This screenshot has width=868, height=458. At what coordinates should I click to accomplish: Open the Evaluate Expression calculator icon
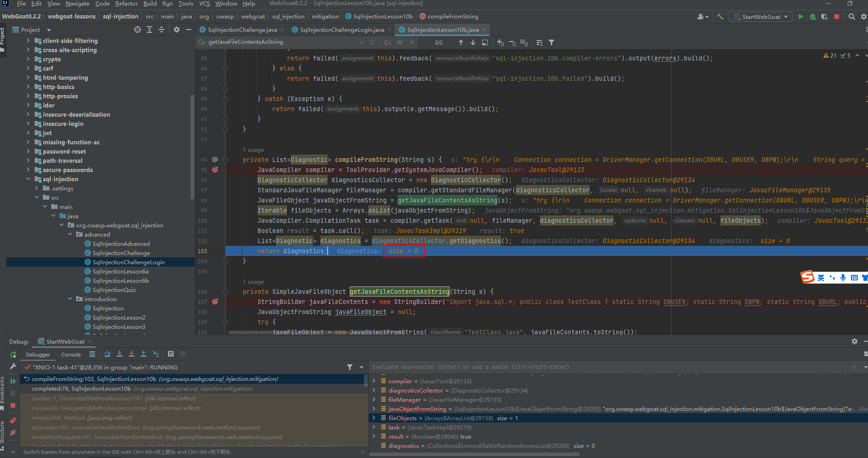pos(171,354)
